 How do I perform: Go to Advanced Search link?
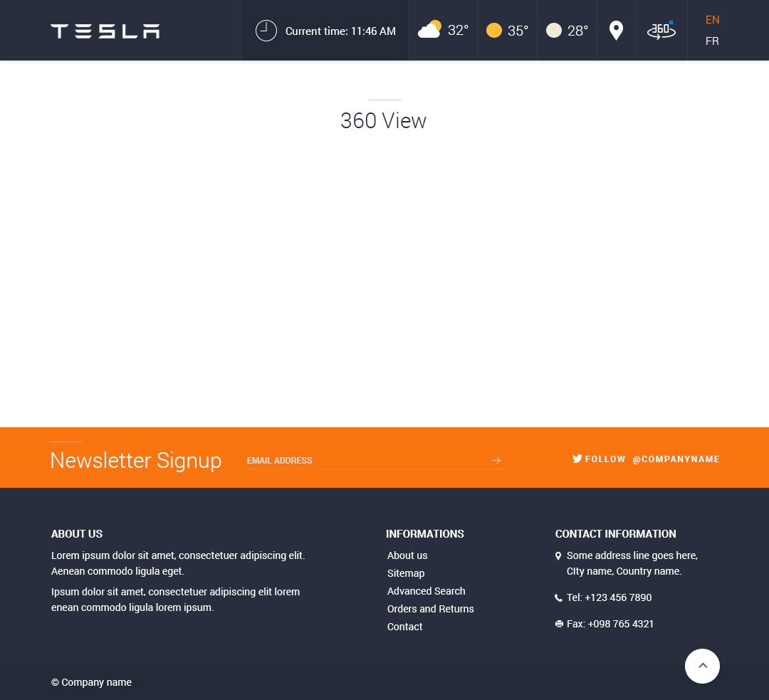tap(426, 591)
